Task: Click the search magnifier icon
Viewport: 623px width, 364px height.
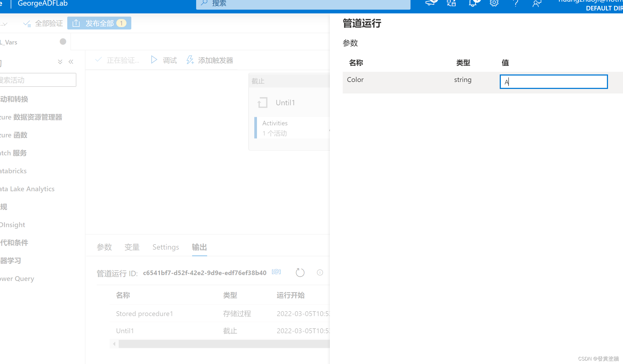Action: click(x=204, y=3)
